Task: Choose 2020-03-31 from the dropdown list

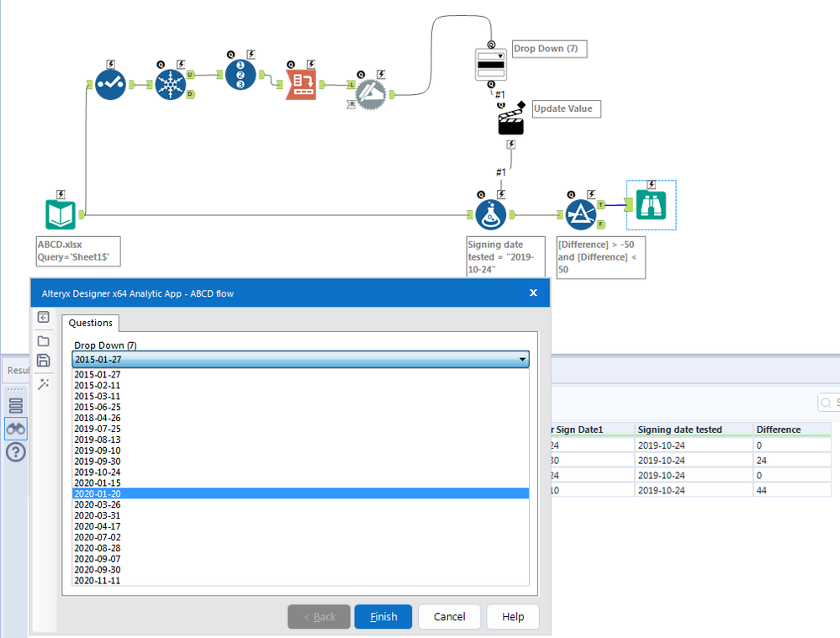Action: (300, 515)
